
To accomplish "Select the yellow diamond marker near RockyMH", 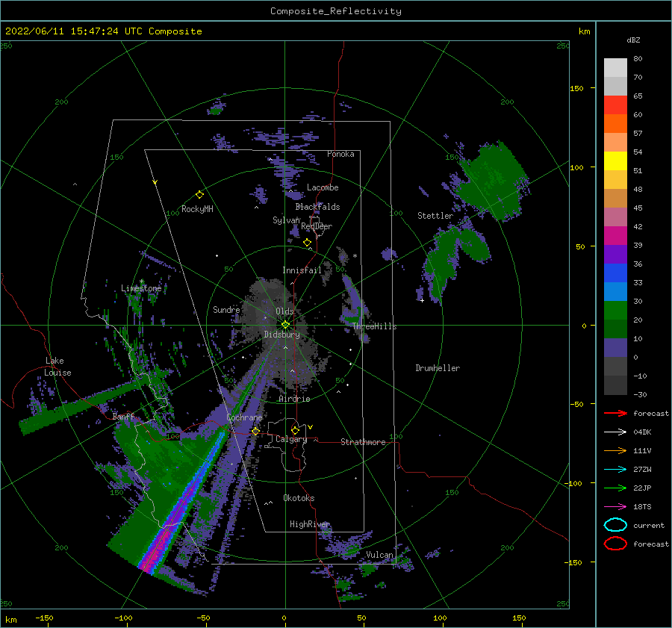I will click(x=199, y=195).
